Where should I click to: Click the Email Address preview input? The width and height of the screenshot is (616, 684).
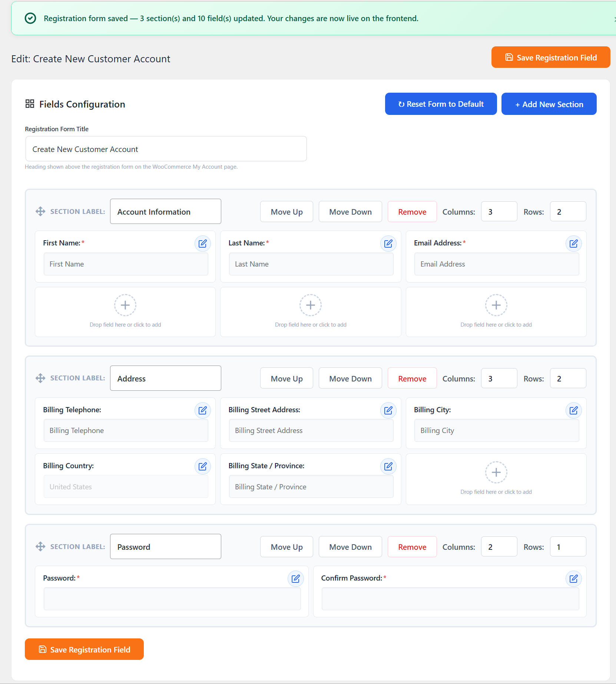pos(497,264)
